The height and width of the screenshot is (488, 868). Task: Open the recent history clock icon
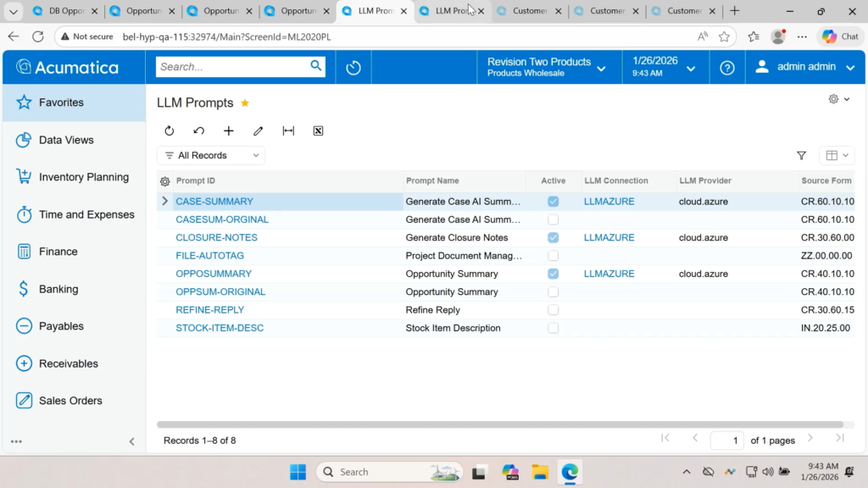coord(353,67)
